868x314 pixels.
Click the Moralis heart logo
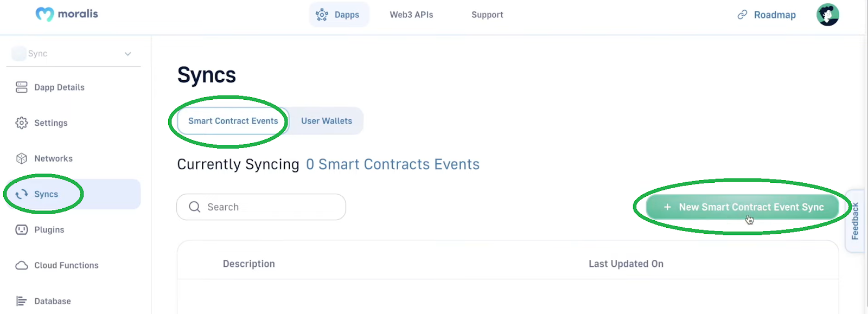click(44, 14)
